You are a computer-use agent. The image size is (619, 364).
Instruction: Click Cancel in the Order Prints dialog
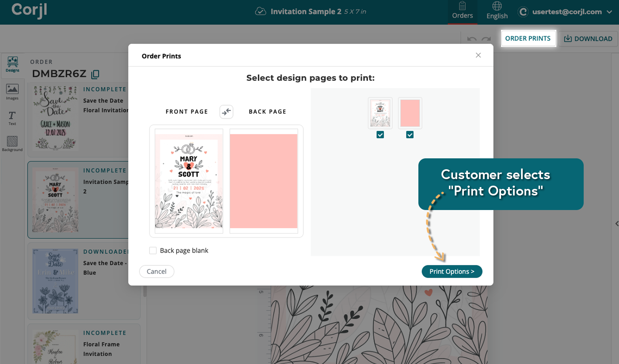pyautogui.click(x=157, y=272)
